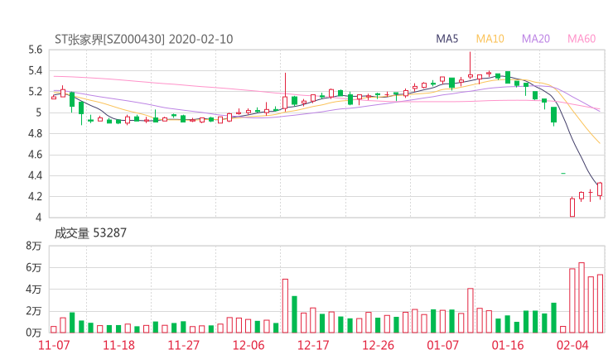Click the lowest red candlestick touching 4

coord(572,207)
